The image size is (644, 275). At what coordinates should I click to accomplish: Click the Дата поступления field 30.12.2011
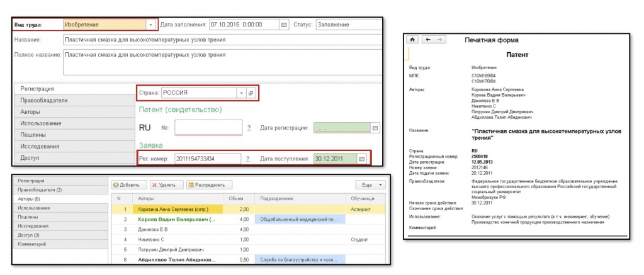[x=335, y=159]
